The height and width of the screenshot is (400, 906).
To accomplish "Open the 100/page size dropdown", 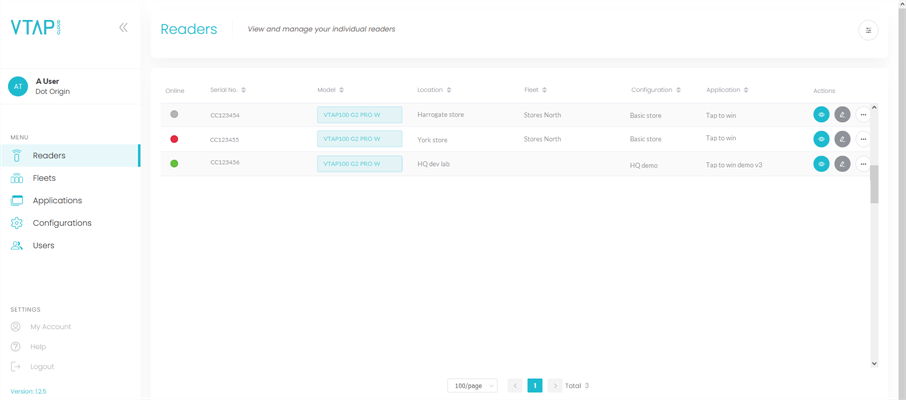I will (x=472, y=385).
